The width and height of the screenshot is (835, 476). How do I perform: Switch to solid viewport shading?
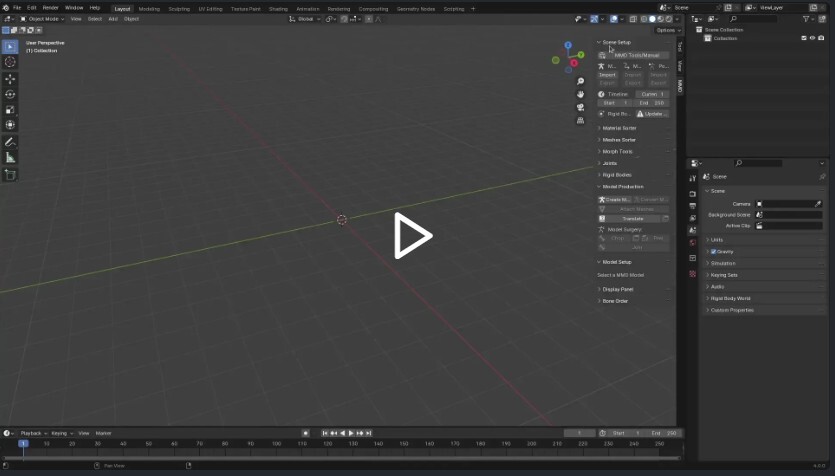coord(652,19)
